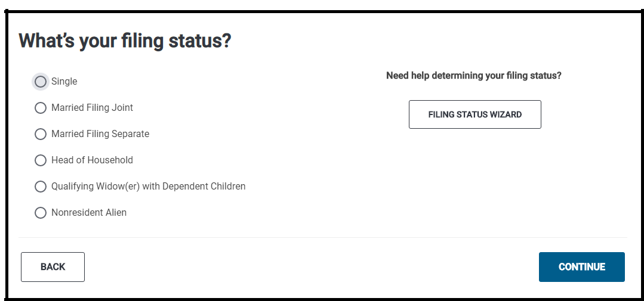Choose the Qualifying Widow(er) radio button
Viewport: 644px width, 301px height.
40,187
